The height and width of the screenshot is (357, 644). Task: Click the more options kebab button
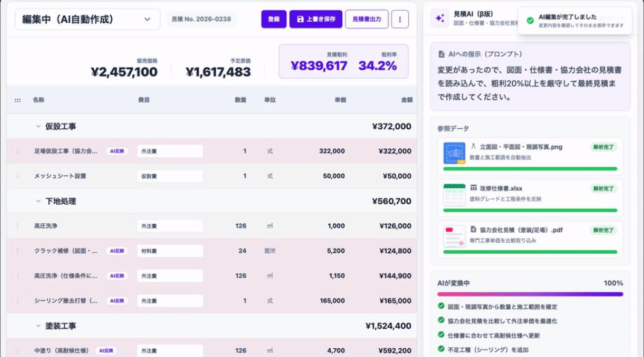(399, 19)
